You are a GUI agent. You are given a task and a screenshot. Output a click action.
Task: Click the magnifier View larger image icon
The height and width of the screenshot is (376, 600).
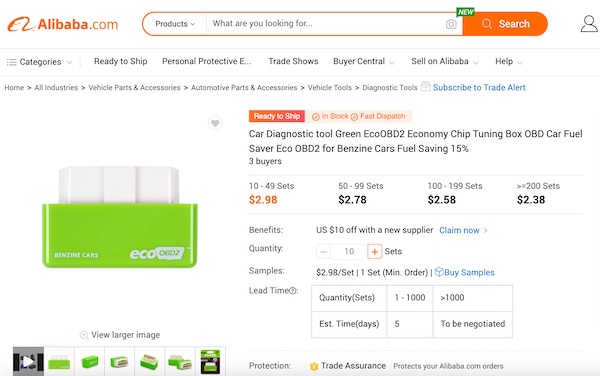click(x=84, y=335)
